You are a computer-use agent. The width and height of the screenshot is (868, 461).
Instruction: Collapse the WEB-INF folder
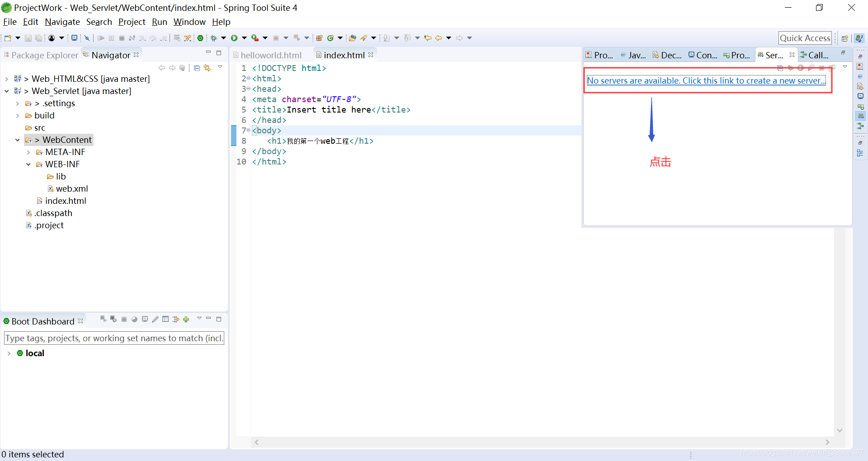[28, 165]
